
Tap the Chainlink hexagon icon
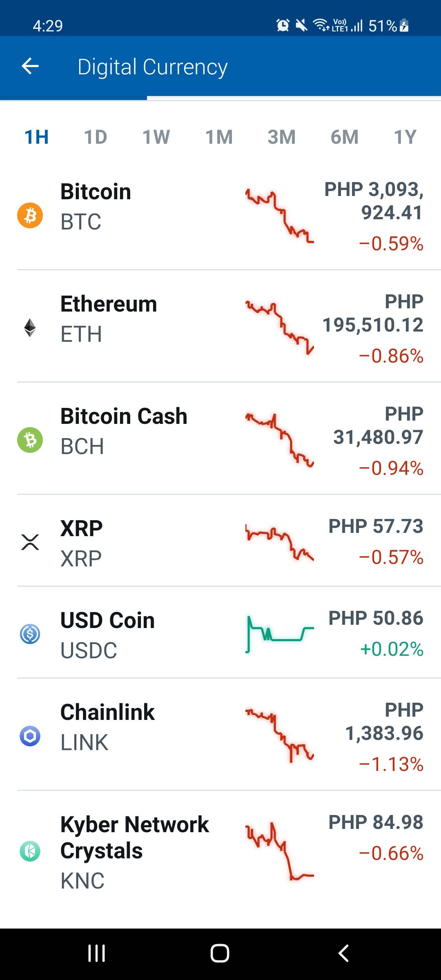(30, 736)
